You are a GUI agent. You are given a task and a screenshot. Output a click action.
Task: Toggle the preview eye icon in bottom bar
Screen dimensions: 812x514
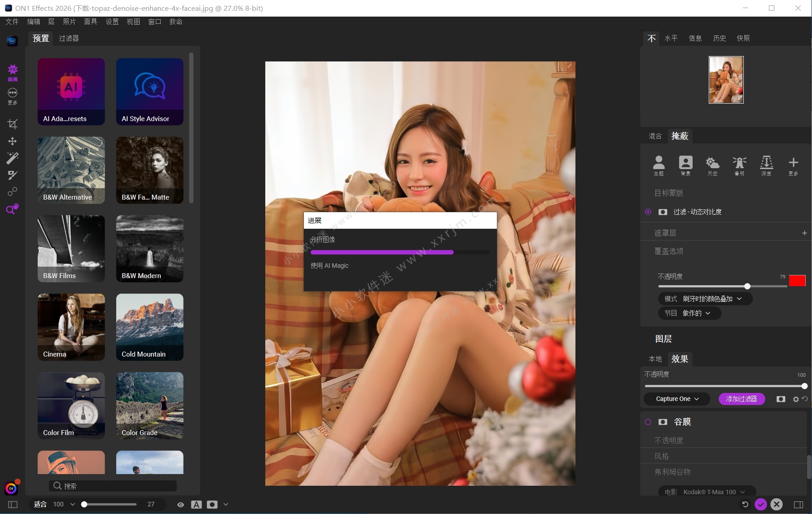coord(180,505)
